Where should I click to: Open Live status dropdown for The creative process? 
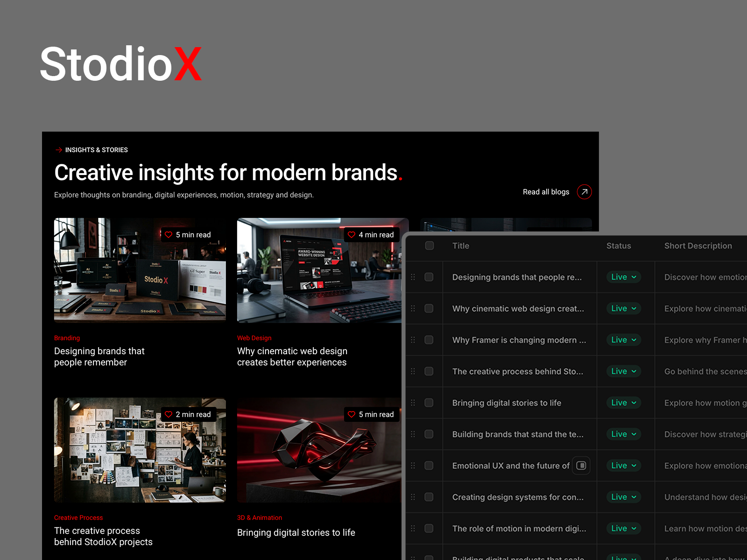pos(624,371)
